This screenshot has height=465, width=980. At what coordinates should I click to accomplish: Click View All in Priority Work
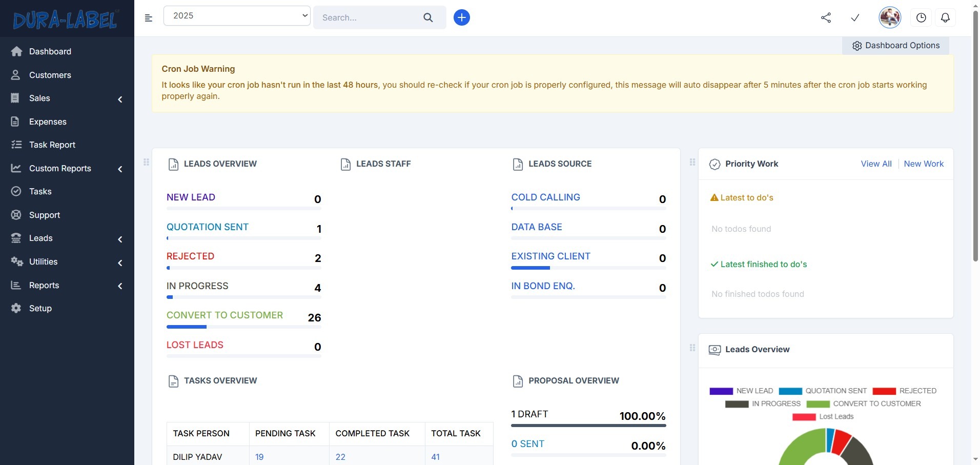876,164
